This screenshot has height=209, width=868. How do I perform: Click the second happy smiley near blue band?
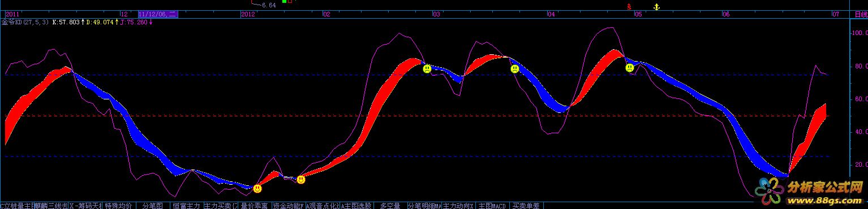point(301,180)
